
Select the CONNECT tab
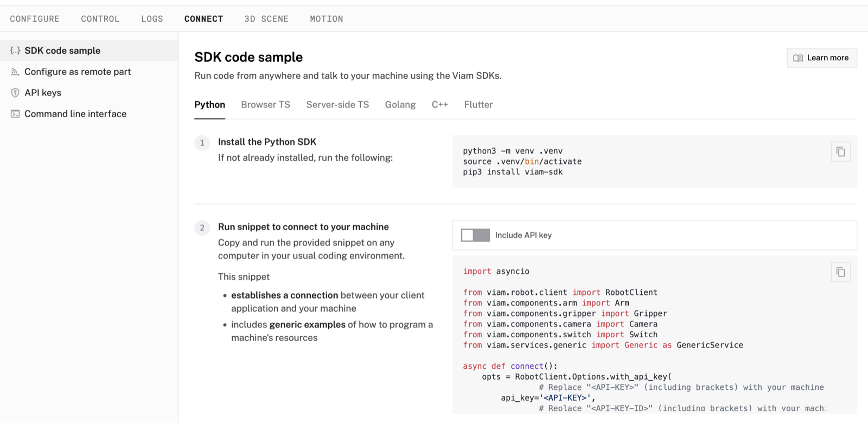click(204, 19)
